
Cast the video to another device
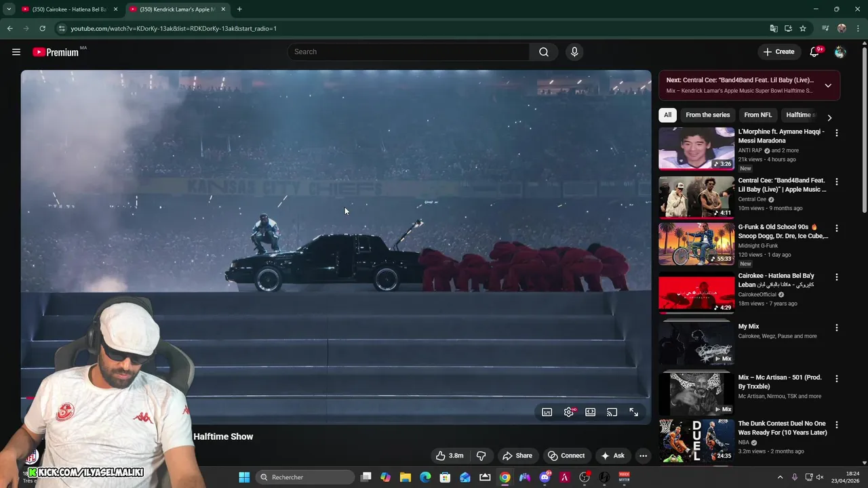pyautogui.click(x=612, y=412)
